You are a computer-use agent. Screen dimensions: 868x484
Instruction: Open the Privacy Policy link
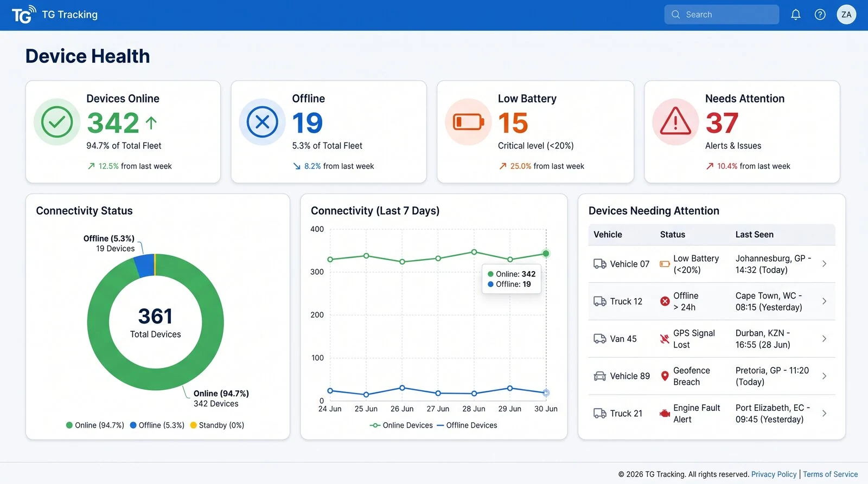click(774, 474)
